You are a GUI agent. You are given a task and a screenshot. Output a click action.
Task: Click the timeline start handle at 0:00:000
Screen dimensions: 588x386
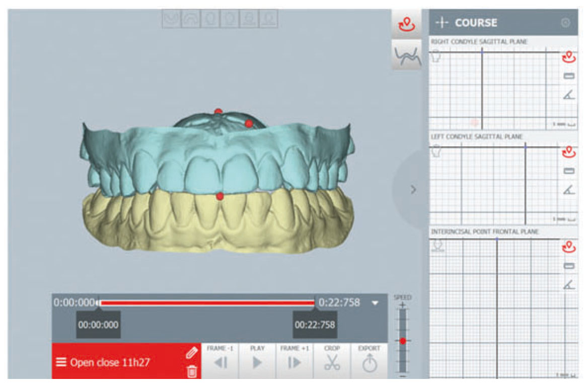point(98,303)
